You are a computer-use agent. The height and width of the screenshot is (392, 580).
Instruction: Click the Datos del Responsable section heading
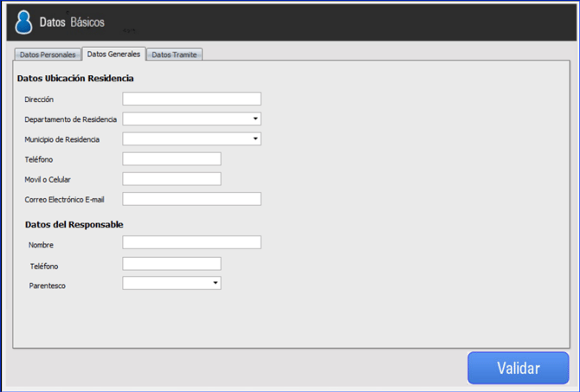tap(74, 225)
